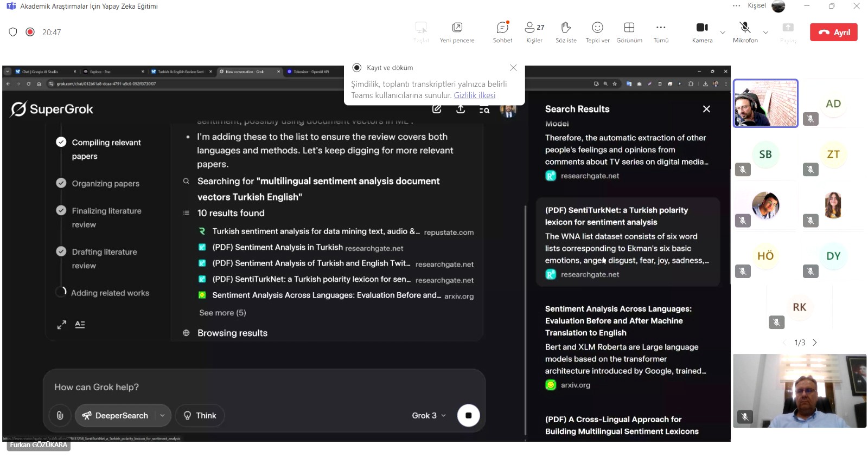This screenshot has width=868, height=458.
Task: Dismiss the Kayıt ve döküm notification
Action: [x=513, y=68]
